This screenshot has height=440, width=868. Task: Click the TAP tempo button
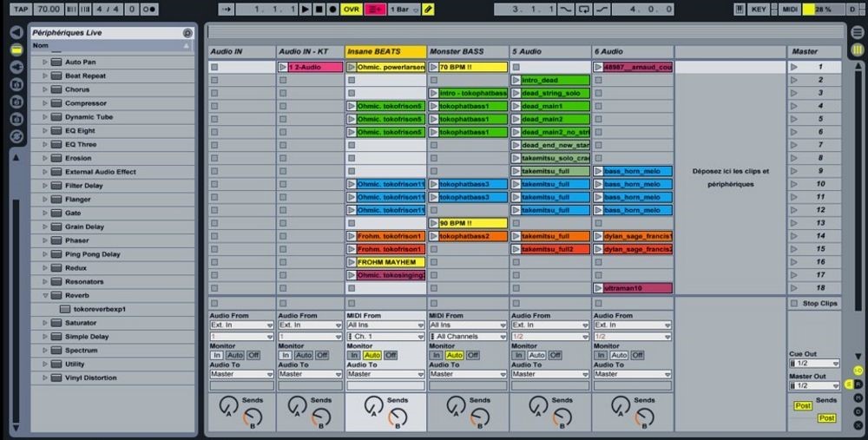tap(21, 9)
